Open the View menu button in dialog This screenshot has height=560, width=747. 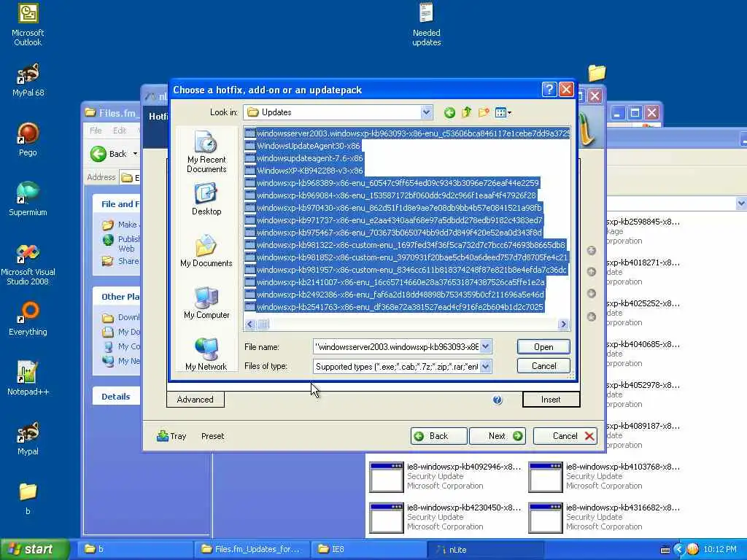click(503, 112)
